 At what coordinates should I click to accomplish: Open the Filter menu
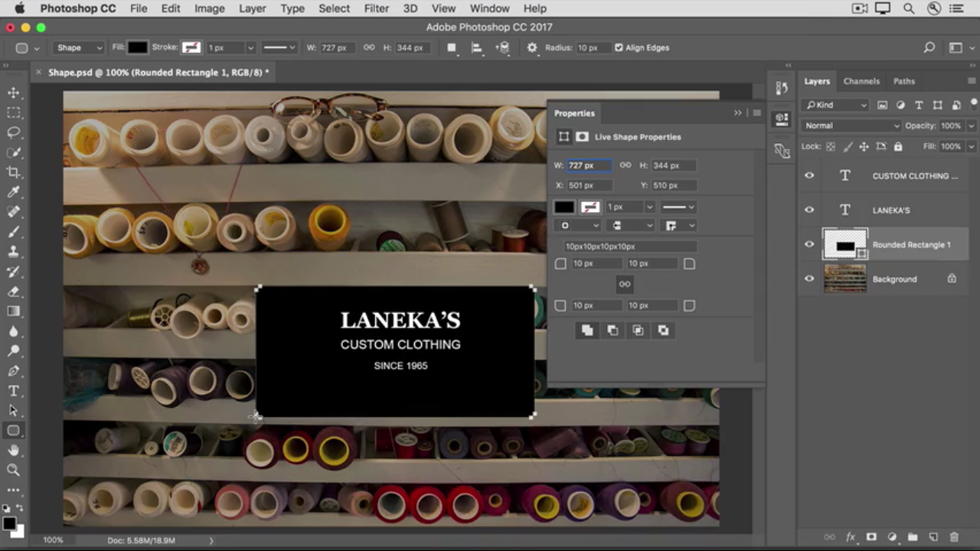(x=376, y=8)
